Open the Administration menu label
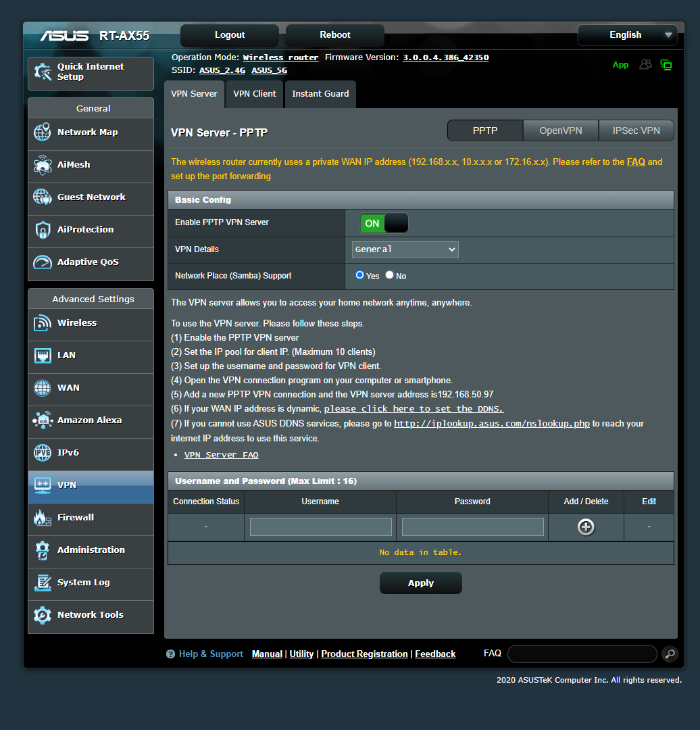Image resolution: width=700 pixels, height=730 pixels. (x=91, y=550)
